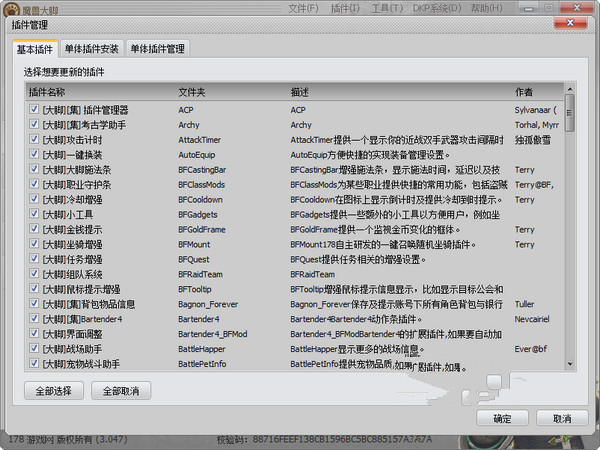Click author name Ever@bf
The image size is (600, 450).
click(531, 349)
